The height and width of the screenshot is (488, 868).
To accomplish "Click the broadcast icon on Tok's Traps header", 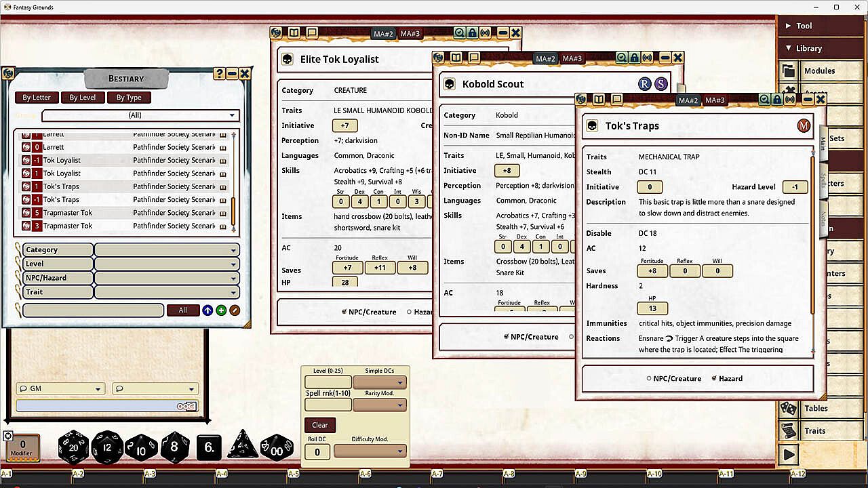I will (790, 100).
